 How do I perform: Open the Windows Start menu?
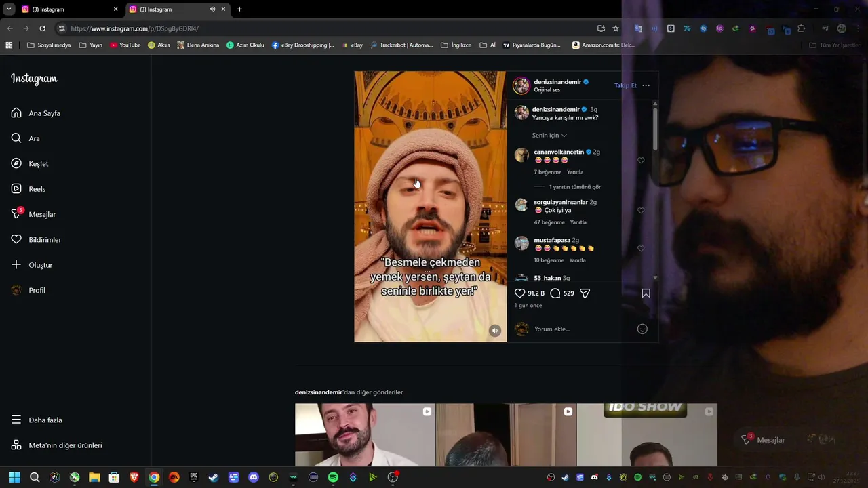(x=15, y=477)
